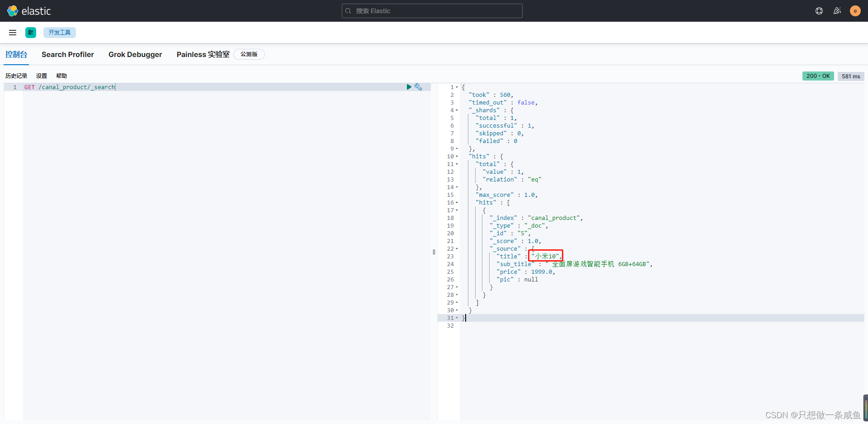Open 帮助 help
868x424 pixels.
point(61,76)
